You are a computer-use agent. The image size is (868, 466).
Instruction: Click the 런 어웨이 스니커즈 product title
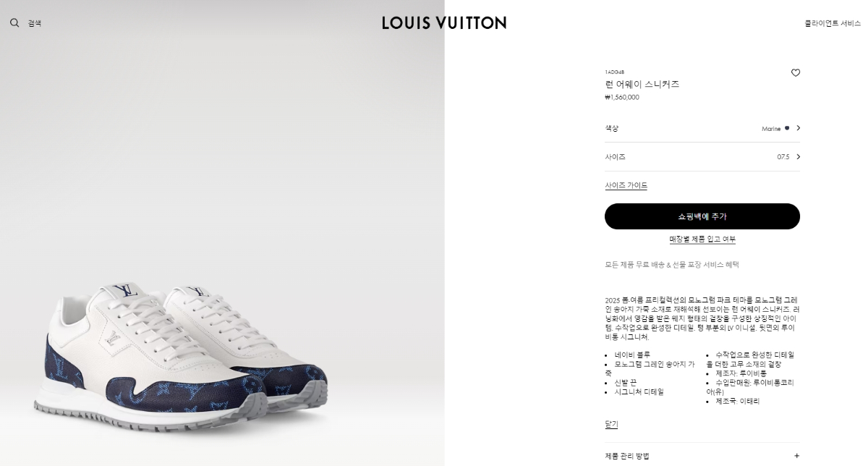coord(642,85)
